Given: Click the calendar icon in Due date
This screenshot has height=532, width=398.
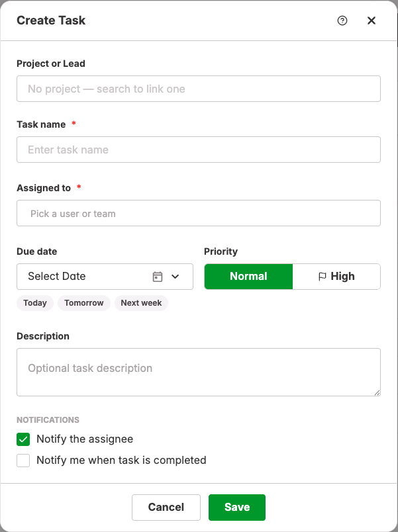Looking at the screenshot, I should (x=157, y=277).
